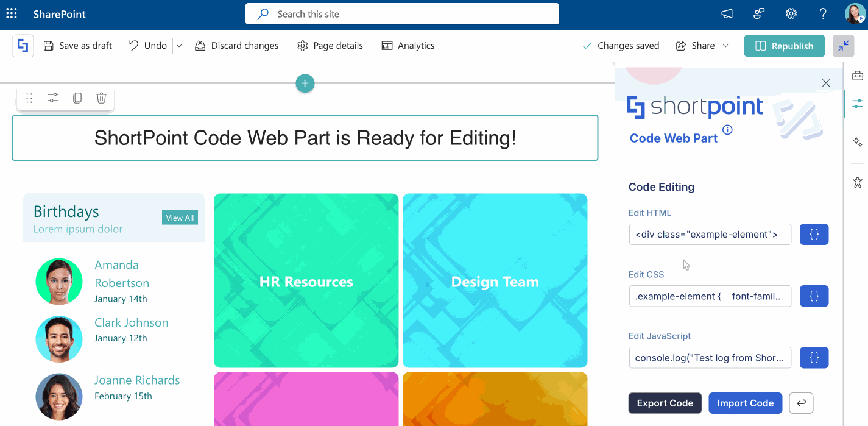Open the code editor for Edit CSS
The width and height of the screenshot is (868, 426).
pos(814,296)
